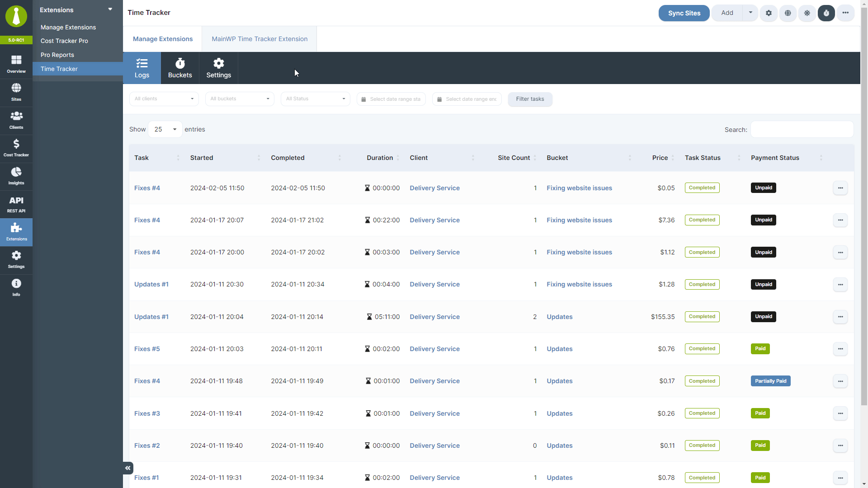
Task: Sort table by Duration column
Action: (x=380, y=158)
